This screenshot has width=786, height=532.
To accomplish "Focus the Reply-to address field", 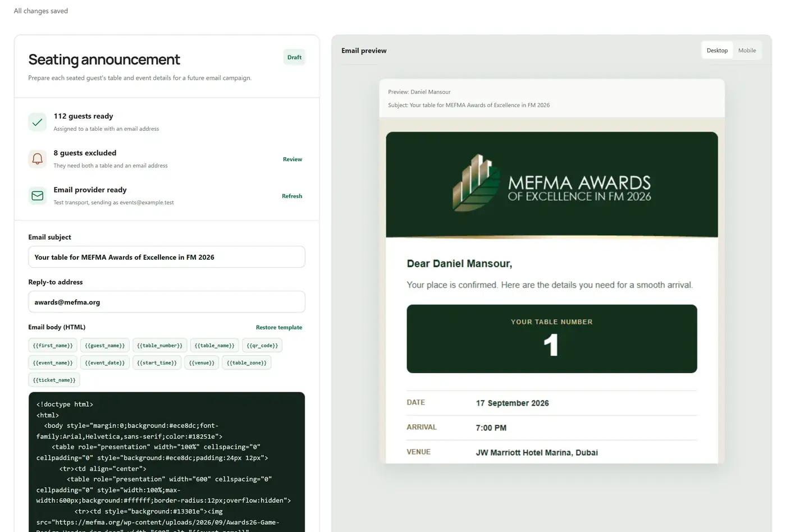I will [167, 302].
